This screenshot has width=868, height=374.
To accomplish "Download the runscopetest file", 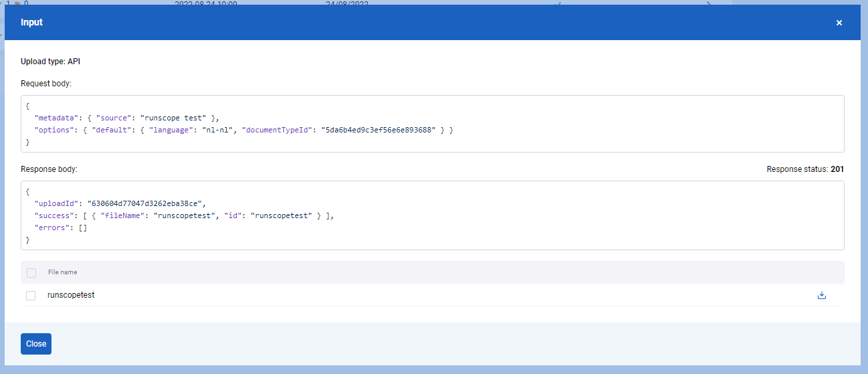I will (x=822, y=295).
